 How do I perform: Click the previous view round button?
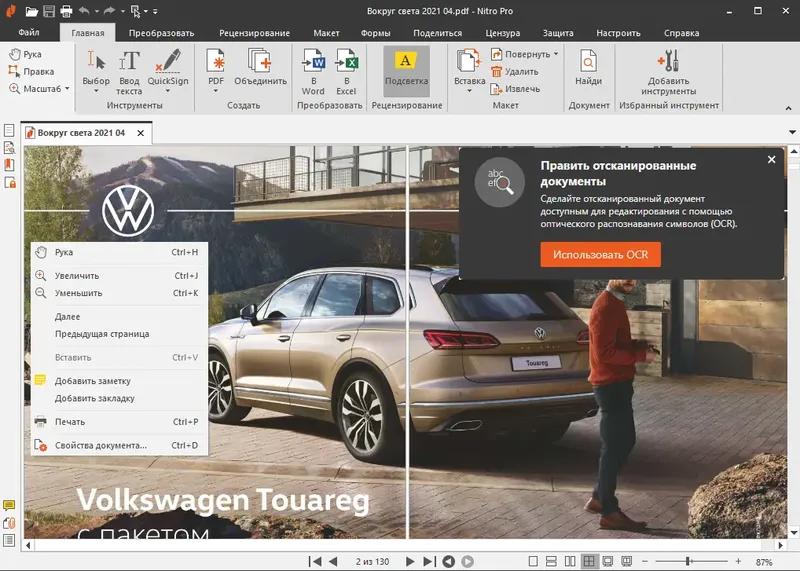(x=448, y=561)
